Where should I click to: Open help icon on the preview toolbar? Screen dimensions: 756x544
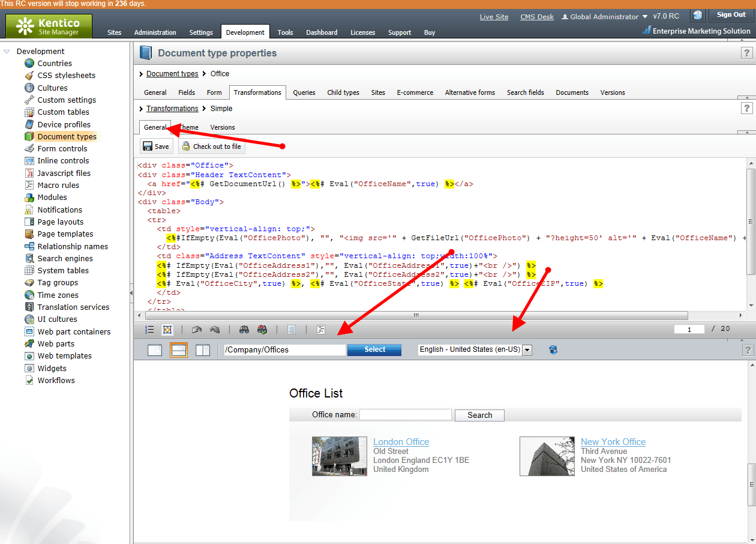click(x=747, y=350)
